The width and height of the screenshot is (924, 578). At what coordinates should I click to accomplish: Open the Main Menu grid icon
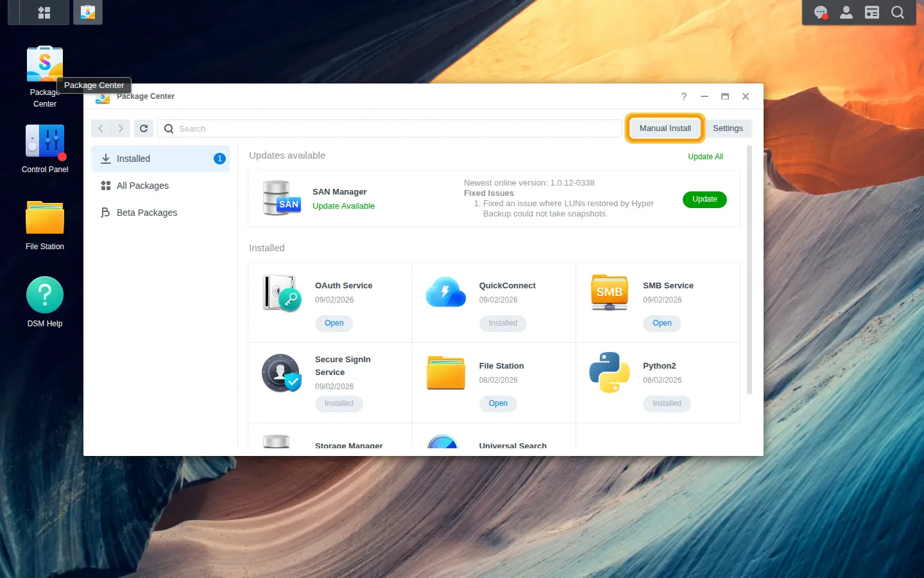click(x=44, y=12)
